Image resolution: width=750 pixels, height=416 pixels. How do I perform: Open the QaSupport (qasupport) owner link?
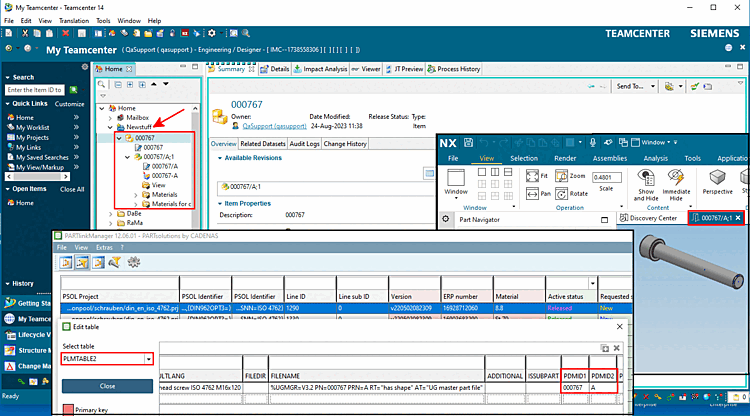pos(275,126)
